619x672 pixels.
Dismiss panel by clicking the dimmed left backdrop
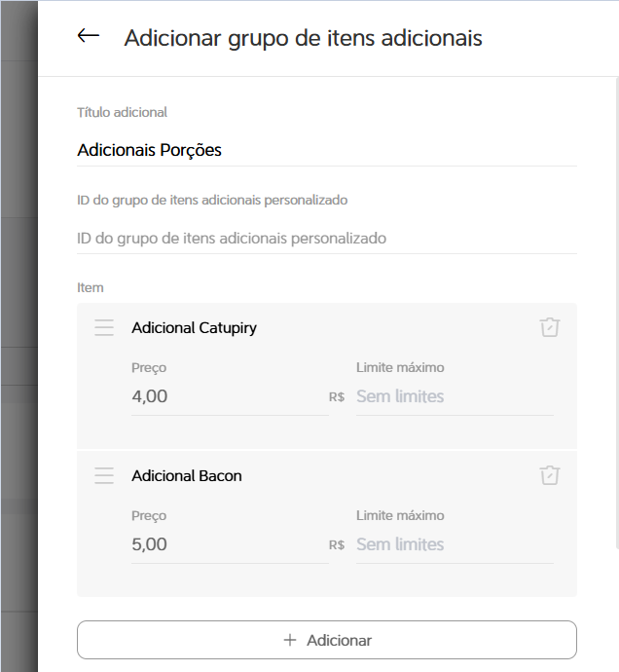18,336
